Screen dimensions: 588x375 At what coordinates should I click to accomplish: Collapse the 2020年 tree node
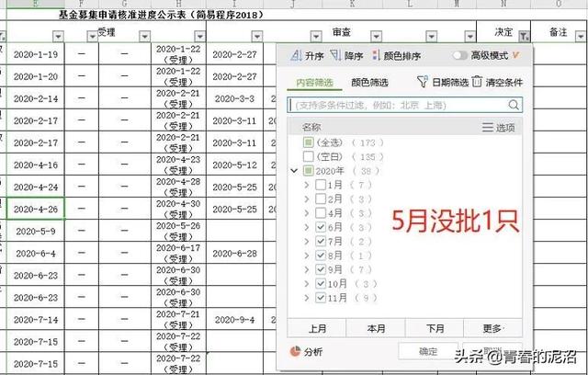click(294, 171)
